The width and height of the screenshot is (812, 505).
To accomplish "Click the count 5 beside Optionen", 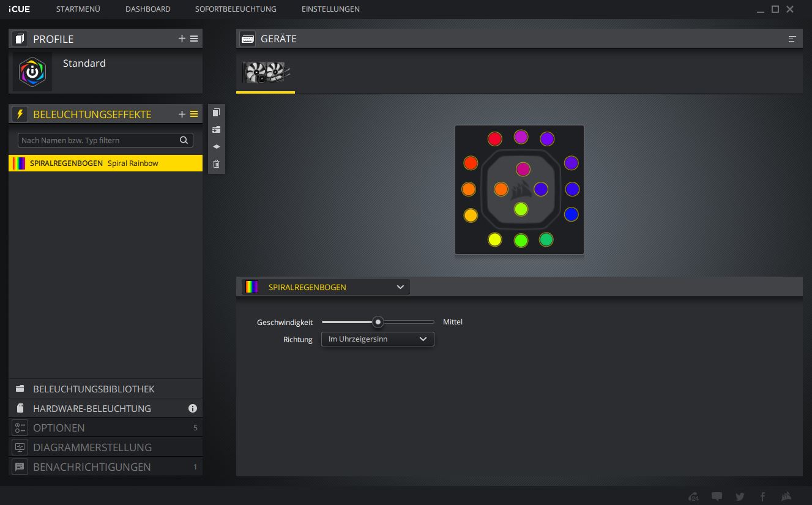I will 195,428.
